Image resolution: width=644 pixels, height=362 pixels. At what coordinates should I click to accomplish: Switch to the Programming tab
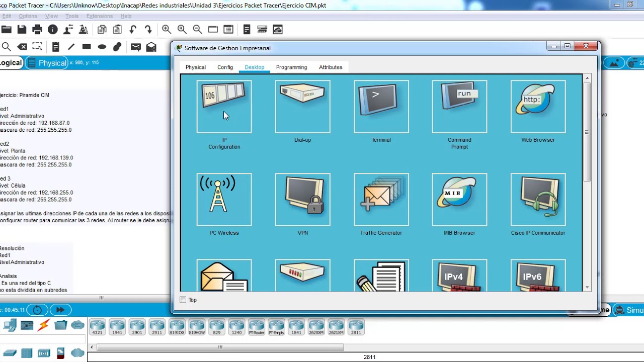coord(291,67)
